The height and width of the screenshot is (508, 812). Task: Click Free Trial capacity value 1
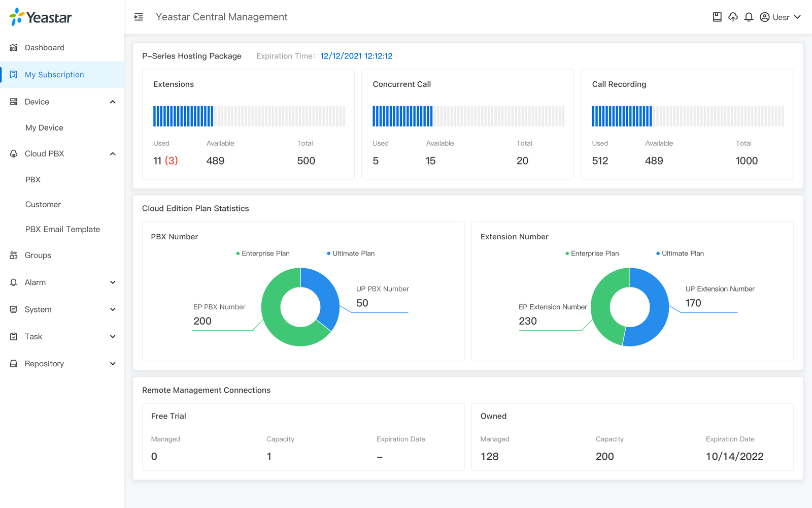[269, 457]
